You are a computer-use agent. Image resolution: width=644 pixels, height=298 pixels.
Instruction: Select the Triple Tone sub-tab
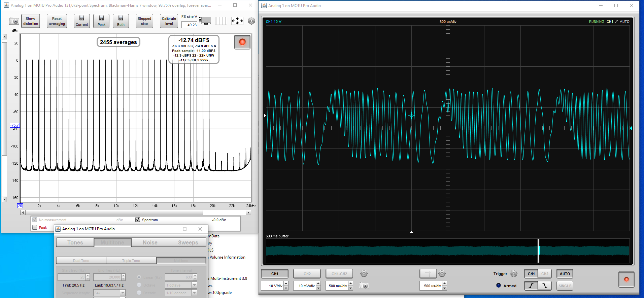131,261
